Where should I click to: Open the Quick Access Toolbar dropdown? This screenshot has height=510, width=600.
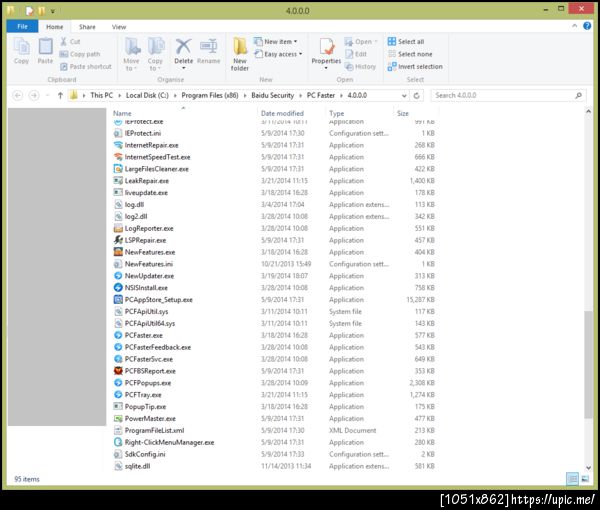(52, 11)
